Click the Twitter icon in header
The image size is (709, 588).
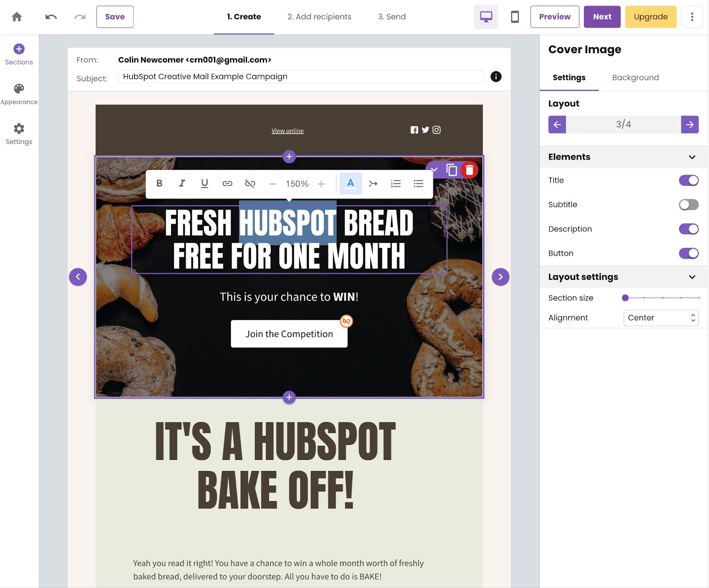coord(425,130)
